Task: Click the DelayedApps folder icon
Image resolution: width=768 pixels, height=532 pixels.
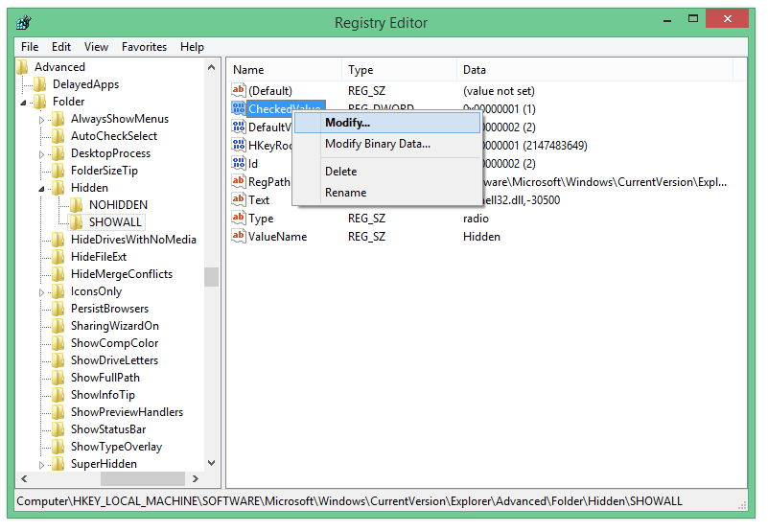Action: point(40,84)
